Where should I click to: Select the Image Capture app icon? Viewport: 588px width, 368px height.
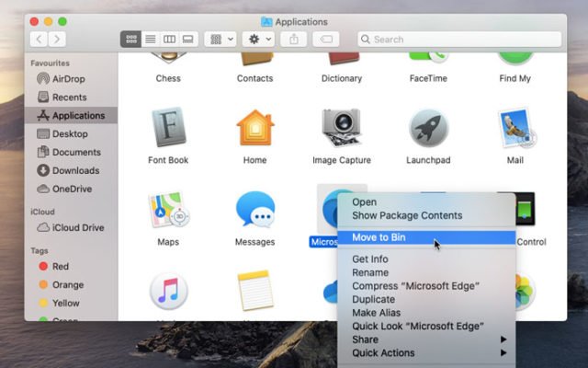point(341,127)
